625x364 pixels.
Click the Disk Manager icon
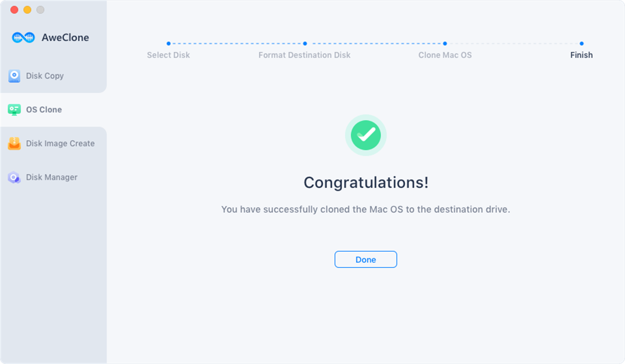click(x=14, y=178)
